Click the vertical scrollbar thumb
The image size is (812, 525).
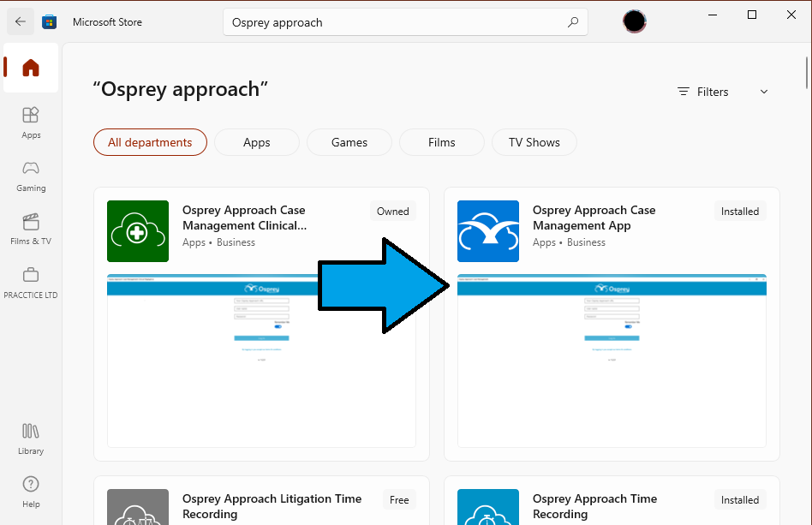click(x=807, y=73)
